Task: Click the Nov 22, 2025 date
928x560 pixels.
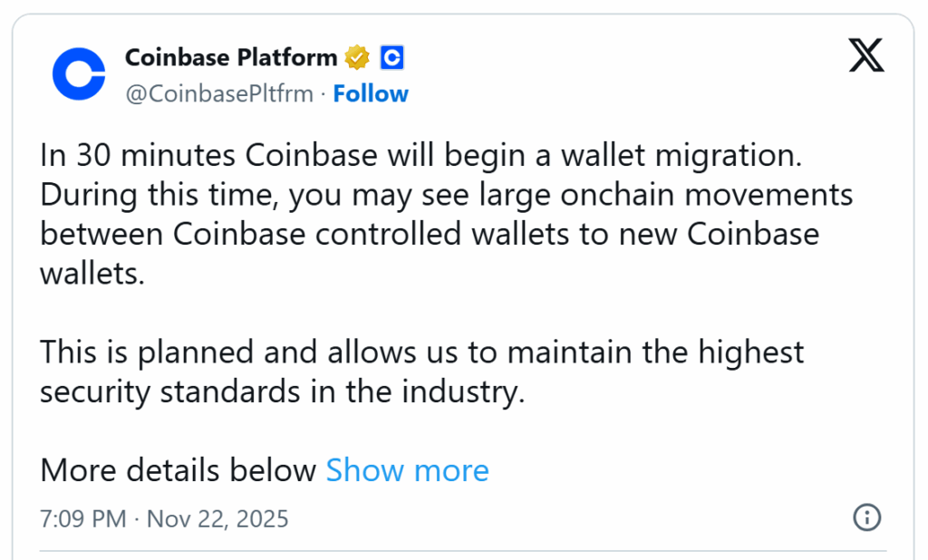Action: tap(217, 519)
